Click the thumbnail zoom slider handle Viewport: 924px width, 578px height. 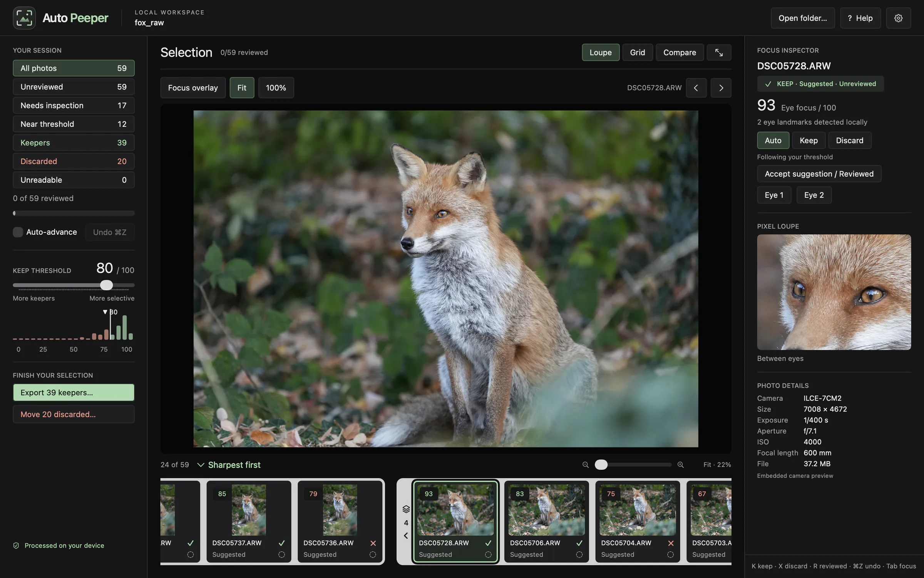click(x=601, y=465)
